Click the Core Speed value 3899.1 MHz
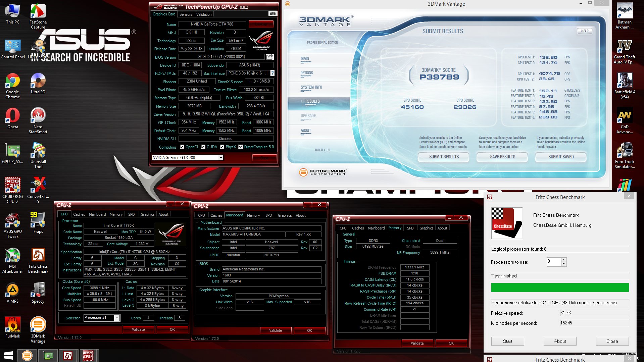644x362 pixels. point(99,288)
